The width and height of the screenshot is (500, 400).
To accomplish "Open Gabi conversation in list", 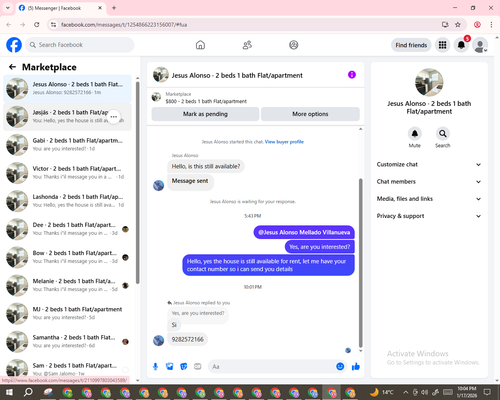I will click(x=67, y=144).
